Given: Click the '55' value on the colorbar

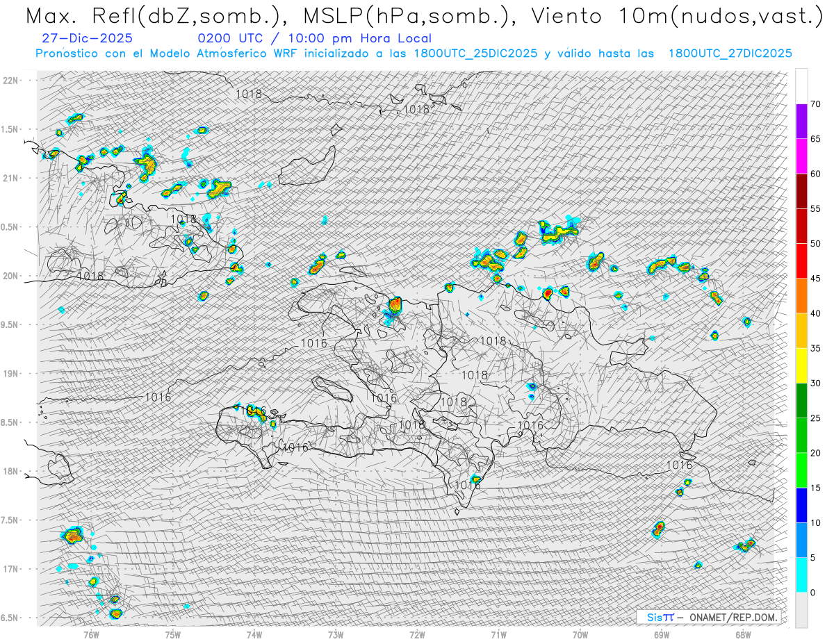Looking at the screenshot, I should (x=815, y=208).
